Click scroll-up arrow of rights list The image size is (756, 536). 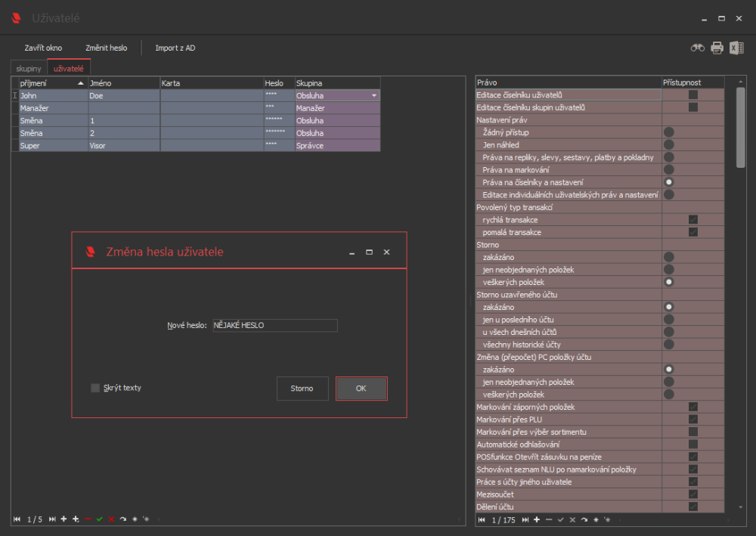click(x=741, y=82)
